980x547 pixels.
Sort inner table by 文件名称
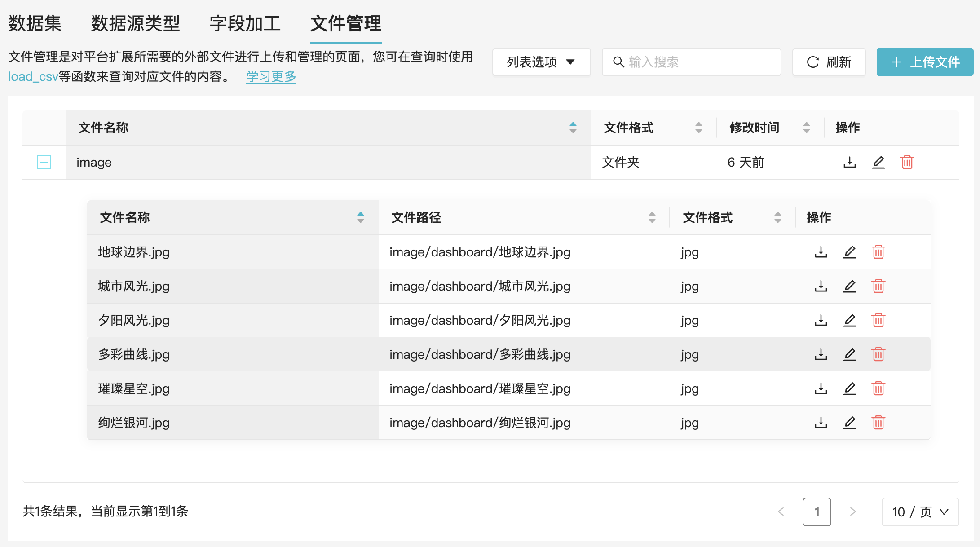point(360,217)
